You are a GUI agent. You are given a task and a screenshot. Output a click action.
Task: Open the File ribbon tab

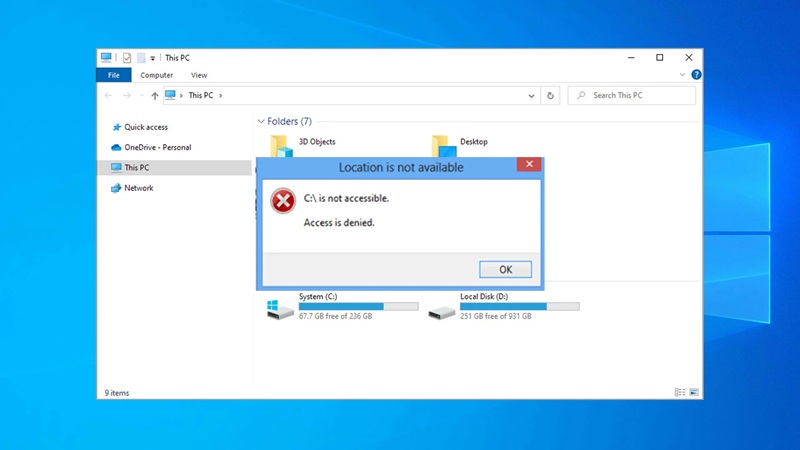coord(114,75)
